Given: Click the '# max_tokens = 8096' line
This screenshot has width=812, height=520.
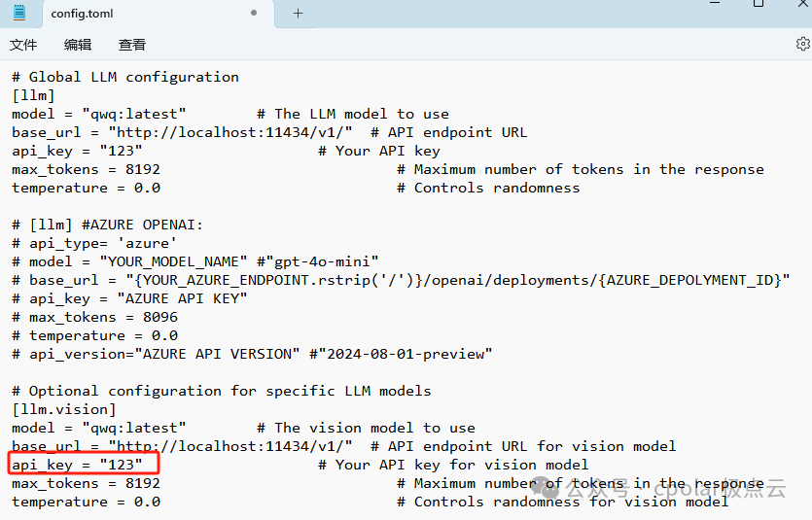Looking at the screenshot, I should (x=94, y=317).
